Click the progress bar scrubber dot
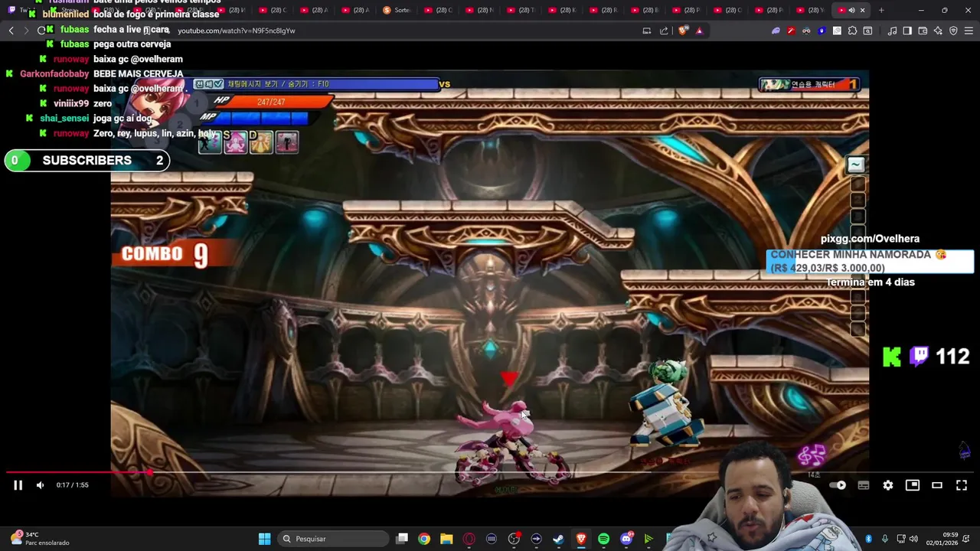Screen dimensions: 980x551 pos(149,472)
